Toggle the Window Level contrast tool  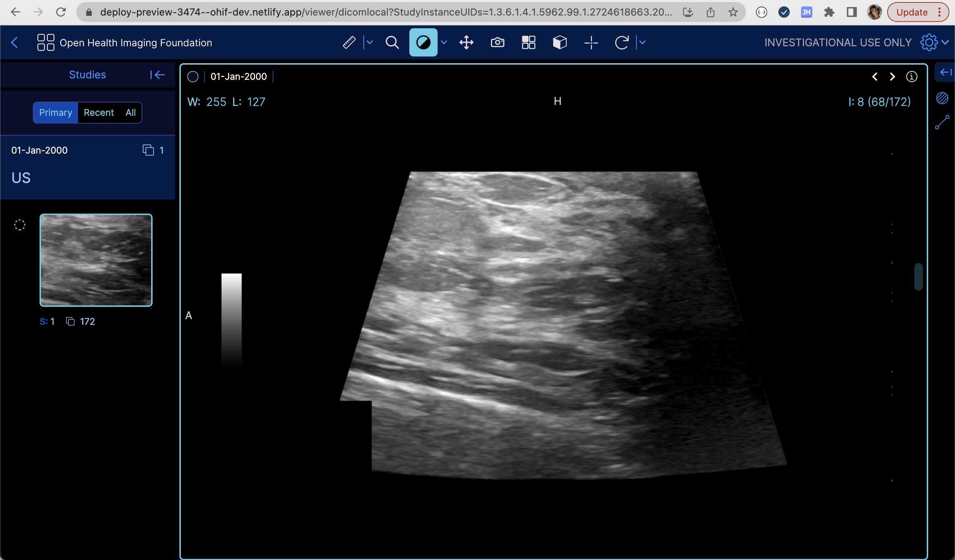pyautogui.click(x=423, y=42)
